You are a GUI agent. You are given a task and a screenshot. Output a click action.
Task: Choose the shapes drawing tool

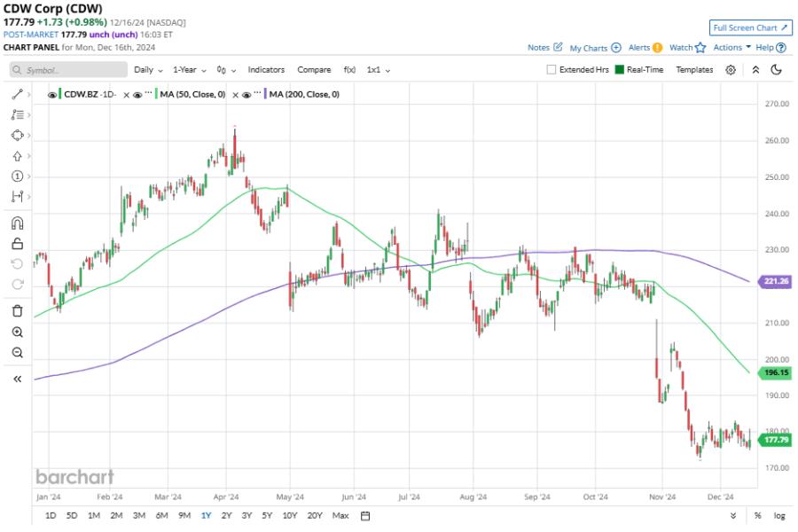tap(18, 136)
